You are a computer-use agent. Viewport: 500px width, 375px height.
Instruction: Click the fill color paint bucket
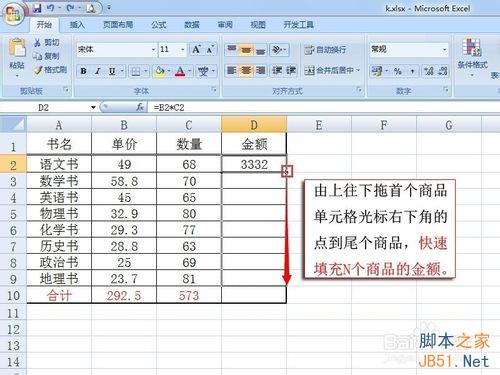[160, 71]
